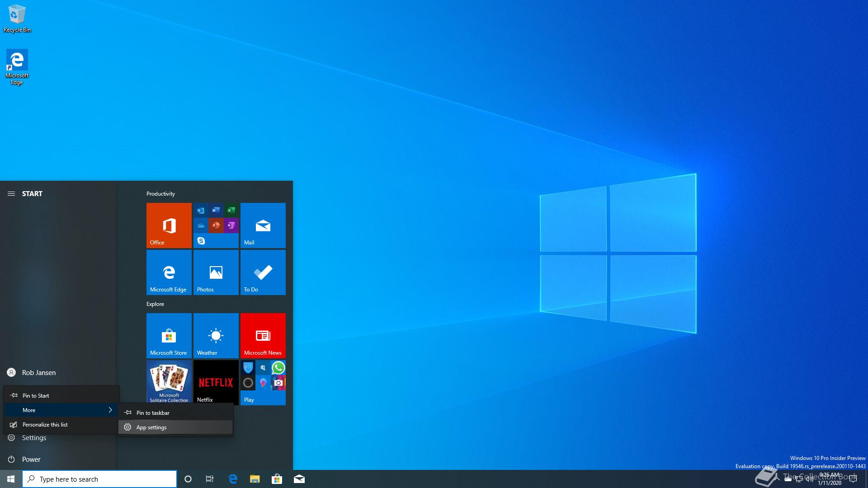Select the Microsoft Edge desktop shortcut
Viewport: 868px width, 488px height.
coord(17,67)
